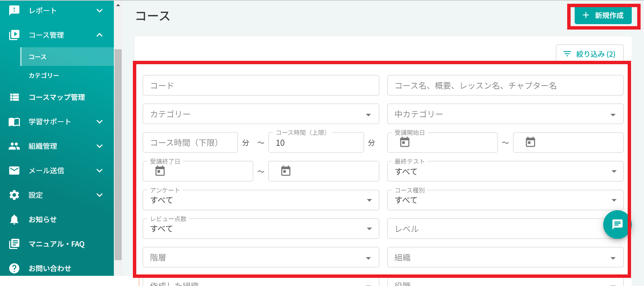
Task: Open the chat bubble floating button
Action: click(x=617, y=225)
